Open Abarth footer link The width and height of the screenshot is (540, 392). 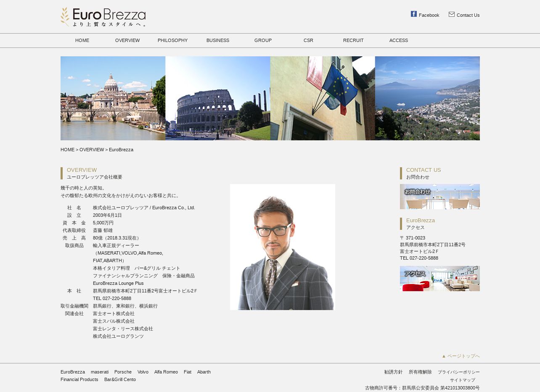click(x=204, y=372)
